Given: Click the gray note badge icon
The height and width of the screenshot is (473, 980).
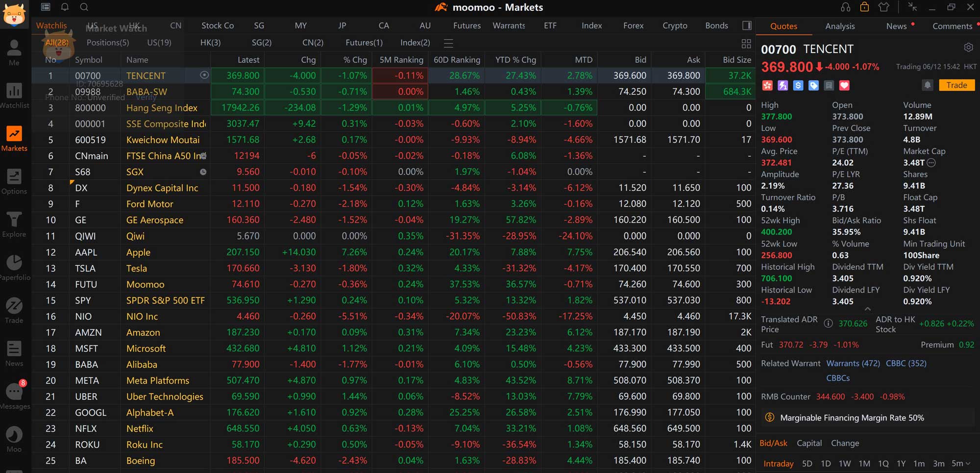Looking at the screenshot, I should click(829, 85).
